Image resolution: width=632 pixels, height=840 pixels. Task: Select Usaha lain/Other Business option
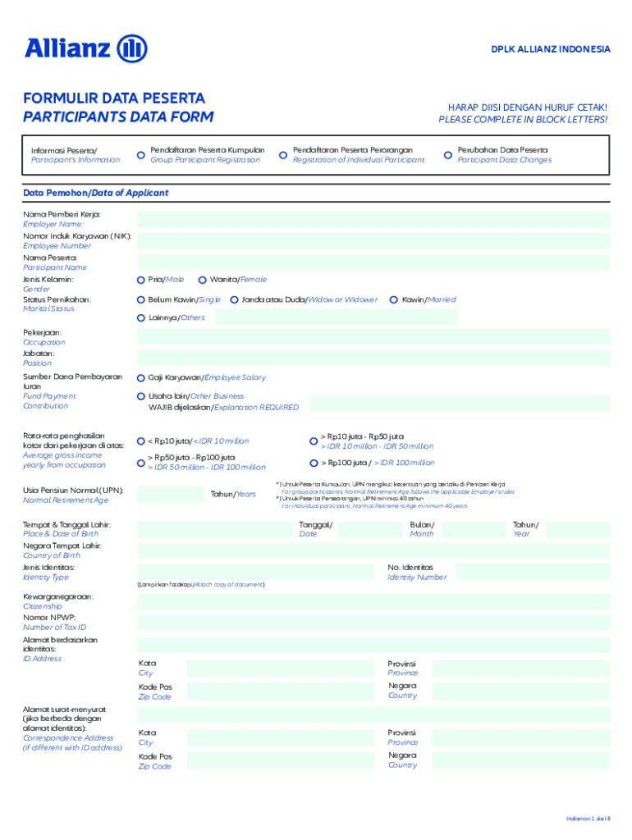click(140, 396)
